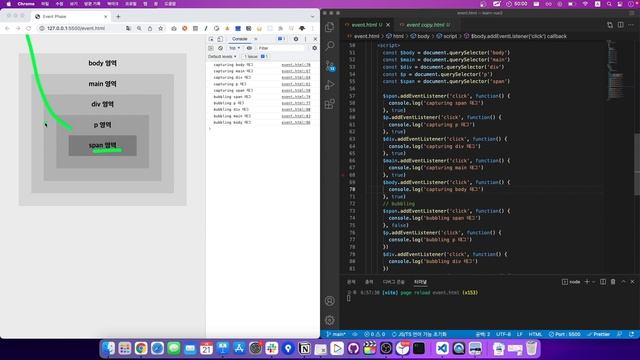Toggle DevTools device toolbar

220,39
